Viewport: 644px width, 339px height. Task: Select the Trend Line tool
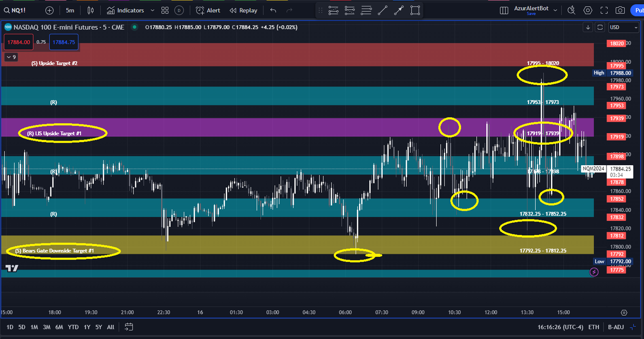[x=383, y=10]
